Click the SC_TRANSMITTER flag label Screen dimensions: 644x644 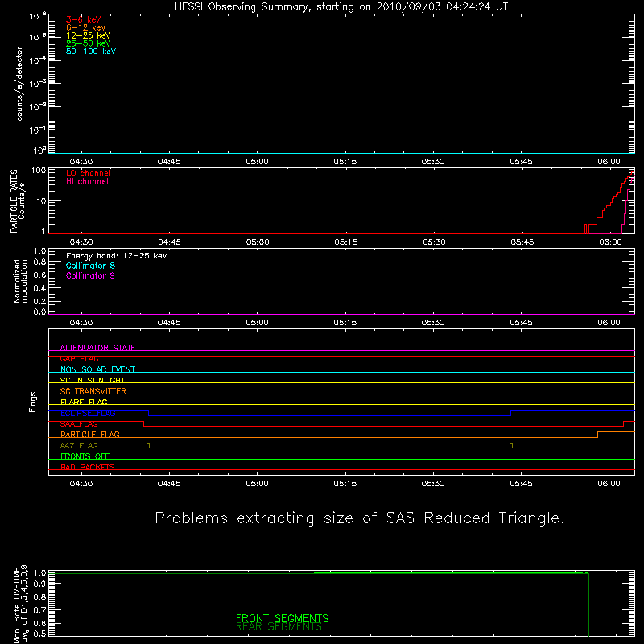pyautogui.click(x=93, y=391)
